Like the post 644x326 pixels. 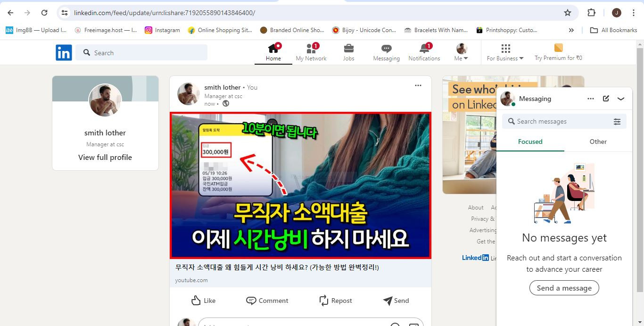(204, 301)
